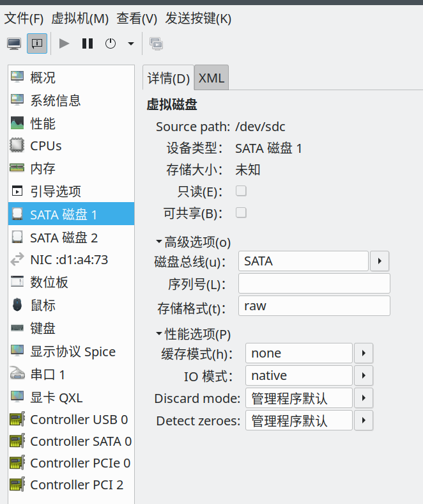This screenshot has height=504, width=423.
Task: Switch to the XML tab
Action: (x=211, y=78)
